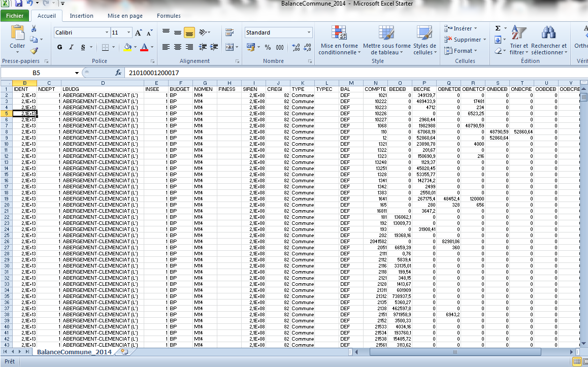The width and height of the screenshot is (588, 367).
Task: Toggle top vertical alignment
Action: tap(166, 32)
